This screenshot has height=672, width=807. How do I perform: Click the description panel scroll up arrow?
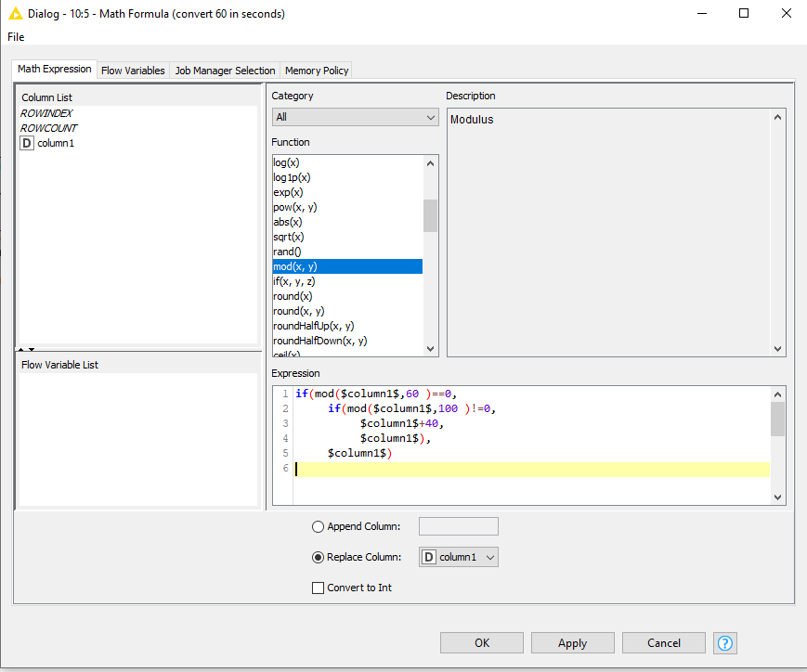(778, 117)
